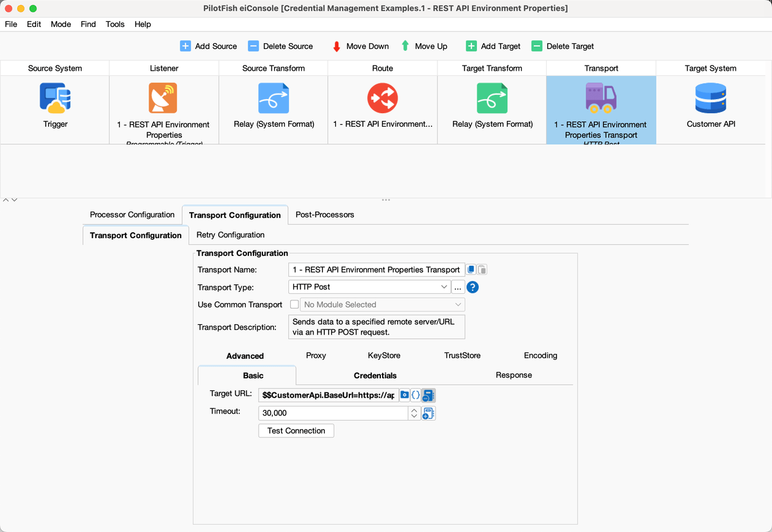Click the Delete Target button label
Viewport: 772px width, 532px height.
tap(570, 46)
